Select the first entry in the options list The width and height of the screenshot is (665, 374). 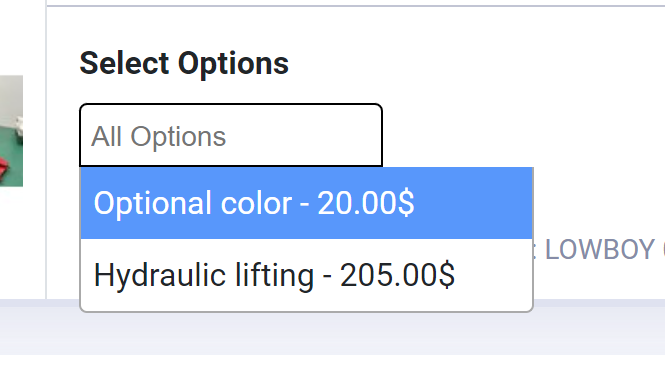306,203
